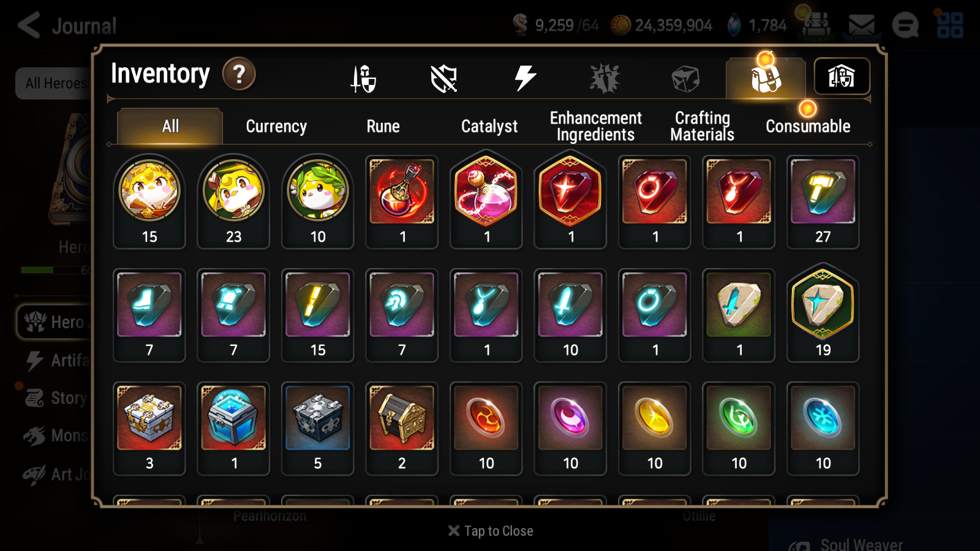Open the Consumable tab
980x551 pixels.
point(808,127)
